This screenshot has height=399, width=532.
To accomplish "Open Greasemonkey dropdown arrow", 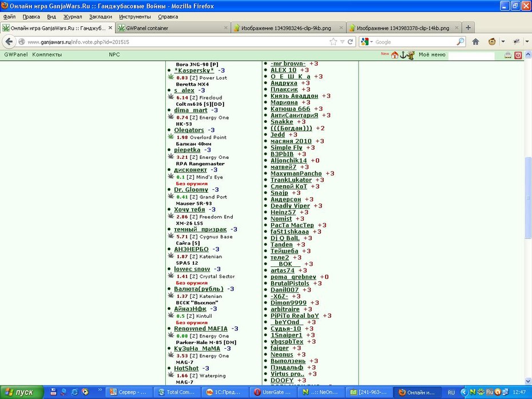I will point(503,42).
